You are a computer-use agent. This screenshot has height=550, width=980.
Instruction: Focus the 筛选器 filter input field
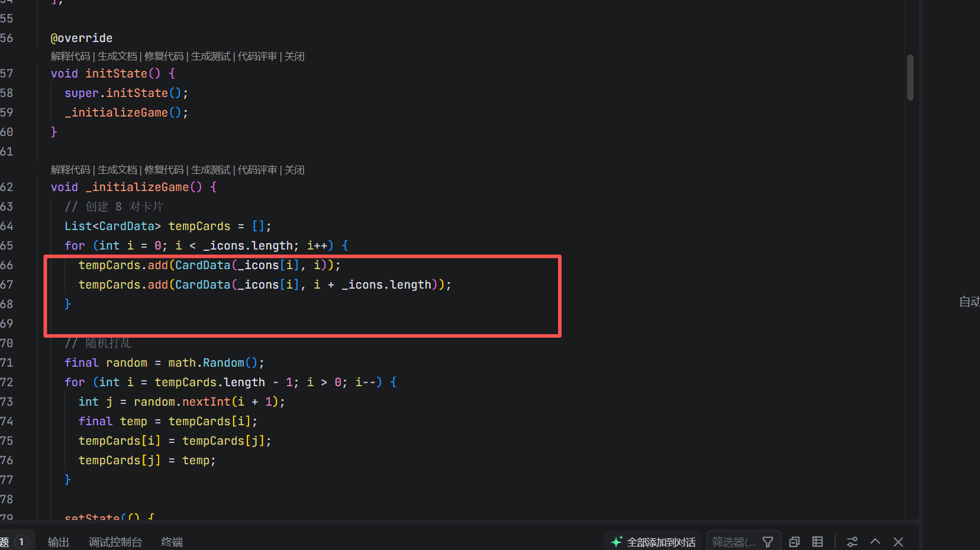tap(734, 542)
